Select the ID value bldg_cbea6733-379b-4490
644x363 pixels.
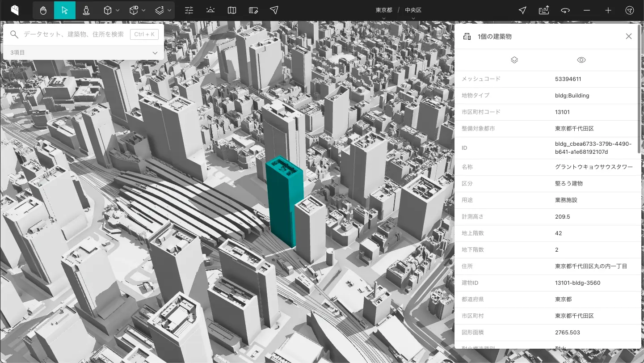tap(593, 148)
